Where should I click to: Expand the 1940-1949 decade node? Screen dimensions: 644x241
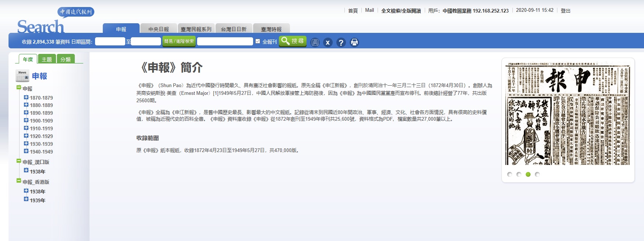pos(26,151)
